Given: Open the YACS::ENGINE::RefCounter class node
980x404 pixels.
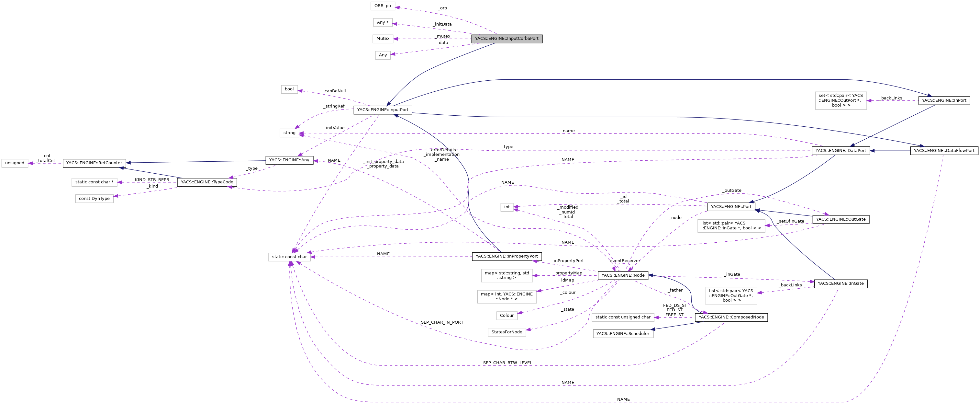Looking at the screenshot, I should coord(94,163).
